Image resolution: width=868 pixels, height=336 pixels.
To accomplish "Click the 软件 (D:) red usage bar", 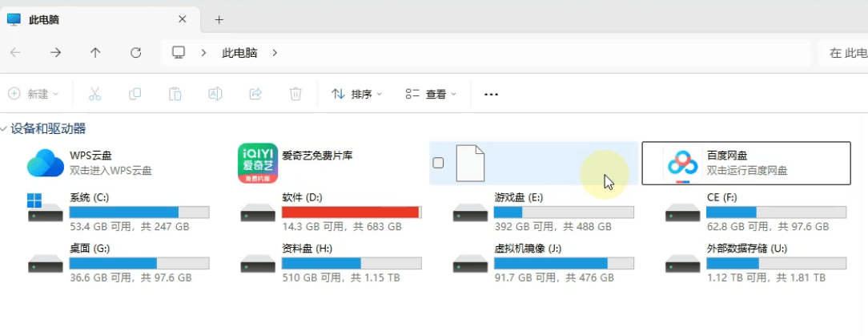I will click(351, 213).
